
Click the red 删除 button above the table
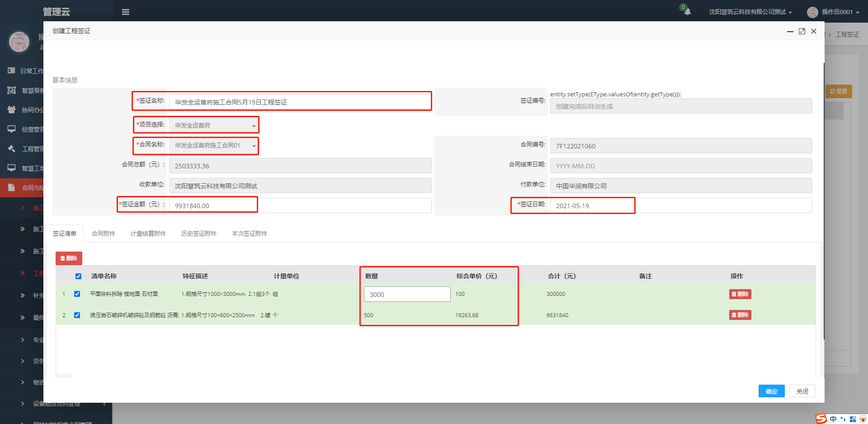point(69,258)
